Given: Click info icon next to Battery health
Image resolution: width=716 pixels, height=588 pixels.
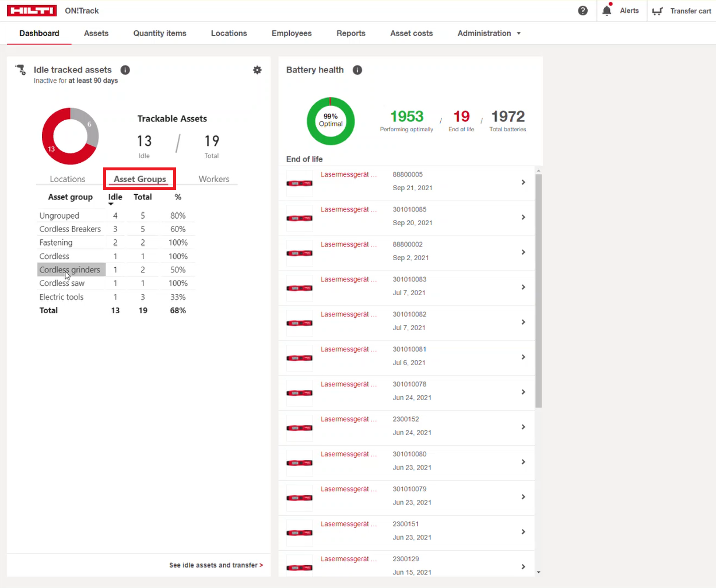Looking at the screenshot, I should (357, 70).
